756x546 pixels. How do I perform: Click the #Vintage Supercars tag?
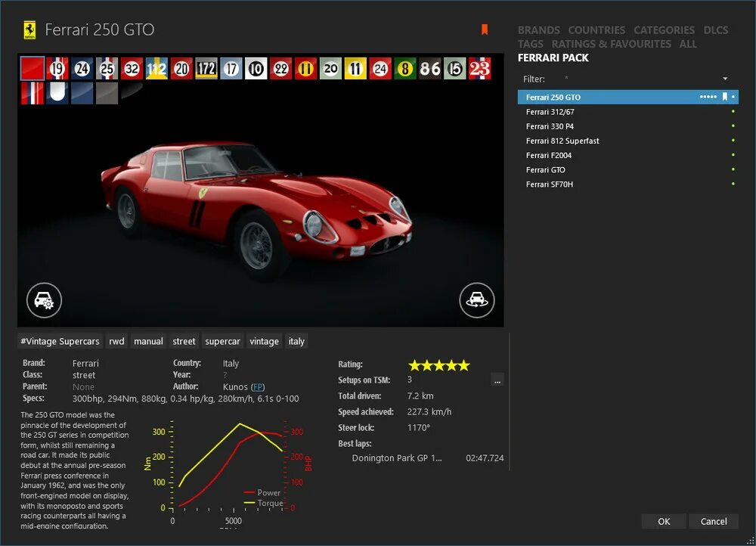(60, 341)
